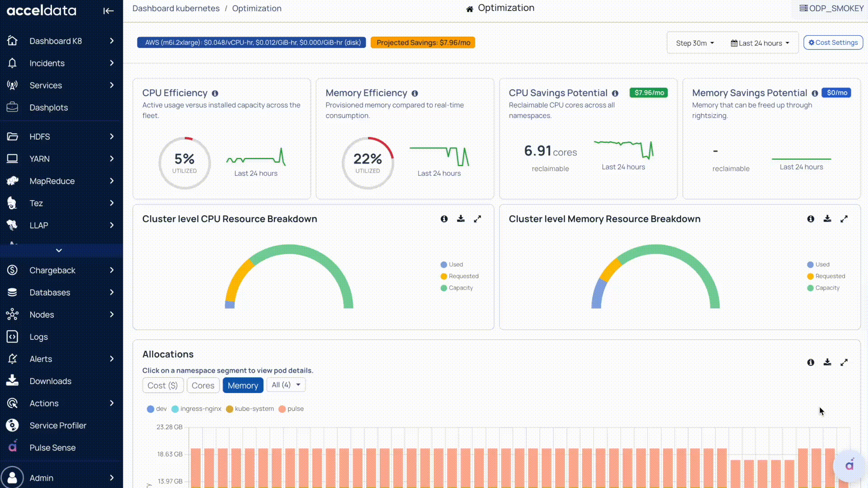Image resolution: width=868 pixels, height=488 pixels.
Task: Click the home icon beside Optimization
Action: [470, 9]
